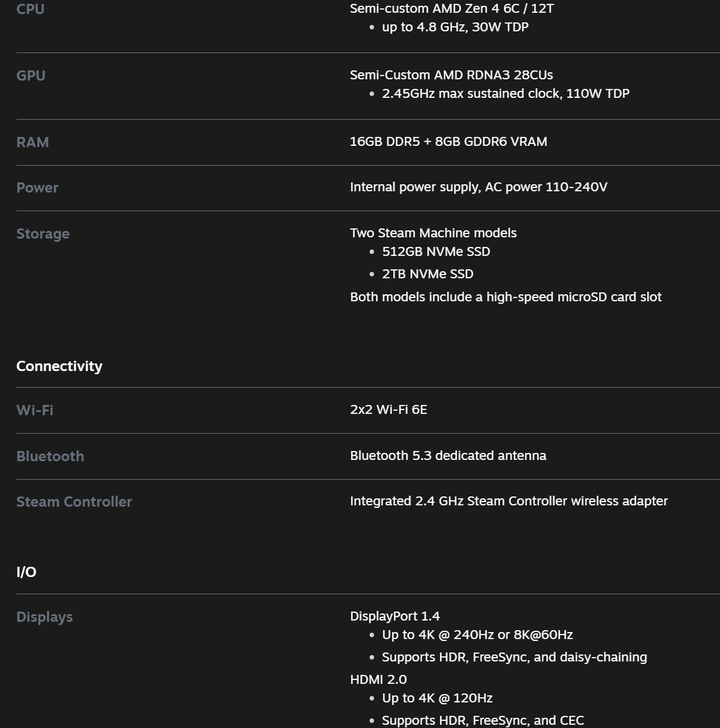Screen dimensions: 720x728
Task: Click the I/O section heading
Action: click(x=26, y=572)
